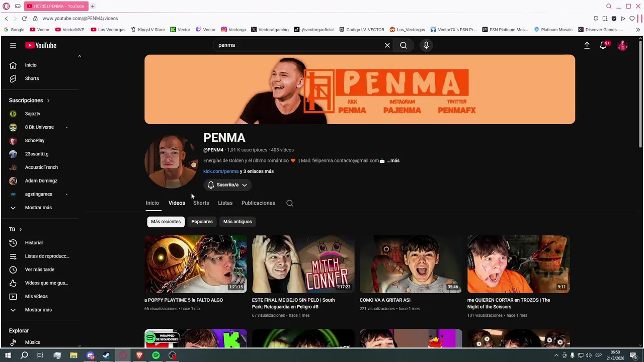Expand the Suscripciones section header
Screen dimensions: 644x362
click(x=30, y=101)
